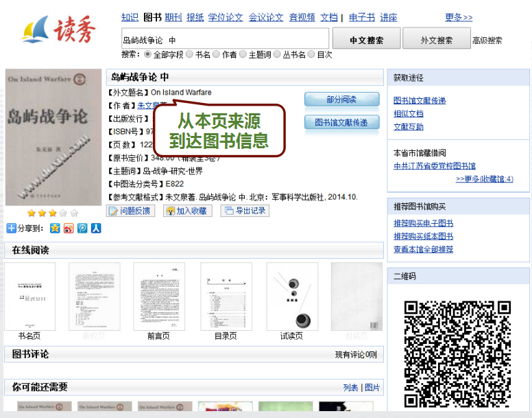Click the 问题反馈 button
Image resolution: width=532 pixels, height=418 pixels.
point(131,211)
